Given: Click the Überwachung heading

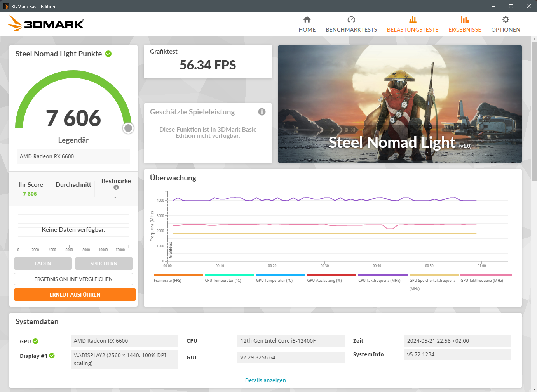Looking at the screenshot, I should point(173,178).
